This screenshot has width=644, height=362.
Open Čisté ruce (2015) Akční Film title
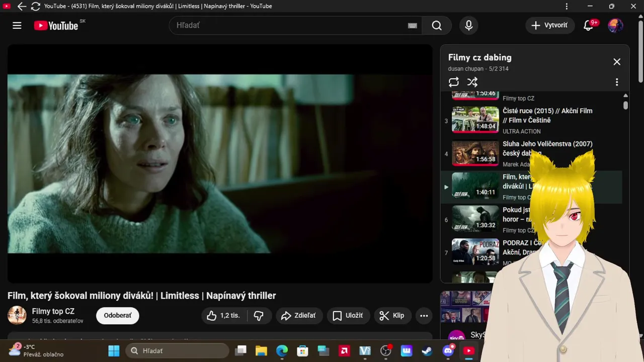(x=547, y=116)
